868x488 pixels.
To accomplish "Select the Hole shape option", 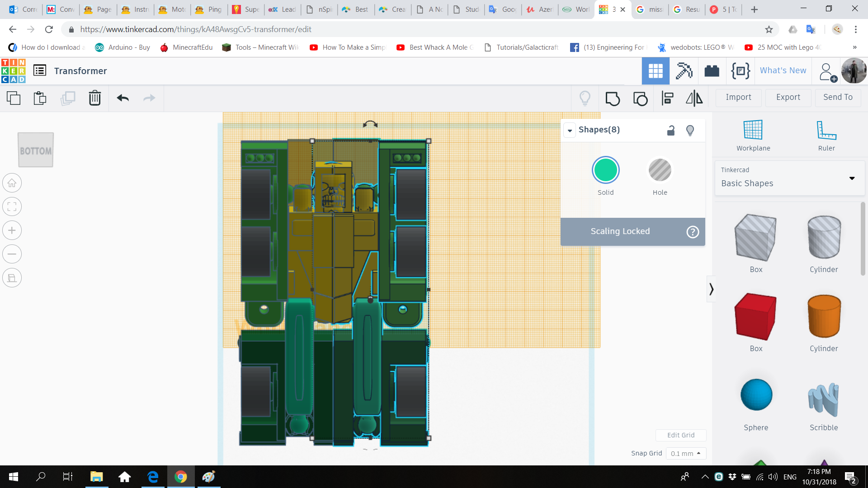I will pos(660,170).
